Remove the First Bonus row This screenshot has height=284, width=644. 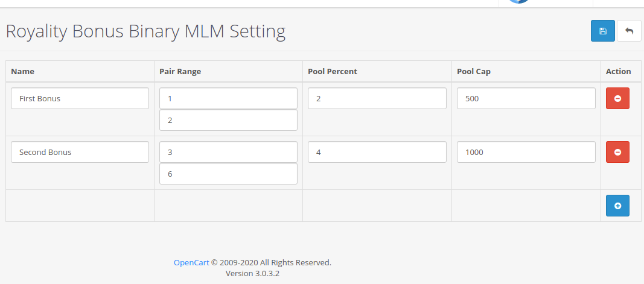[x=617, y=98]
